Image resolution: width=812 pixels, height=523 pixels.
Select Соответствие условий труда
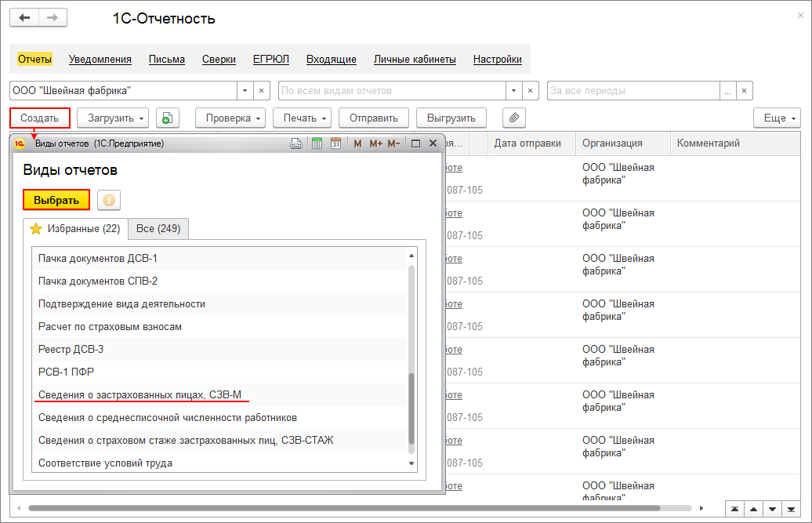point(220,463)
